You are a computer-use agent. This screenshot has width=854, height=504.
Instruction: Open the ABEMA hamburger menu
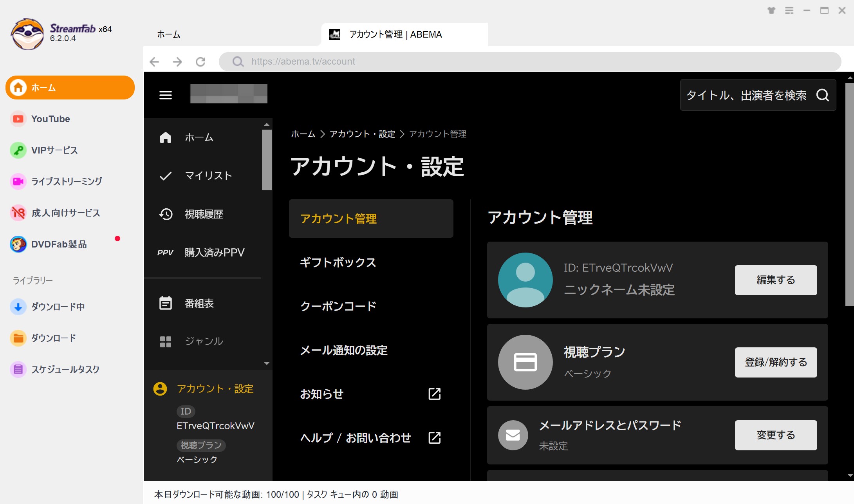point(166,95)
